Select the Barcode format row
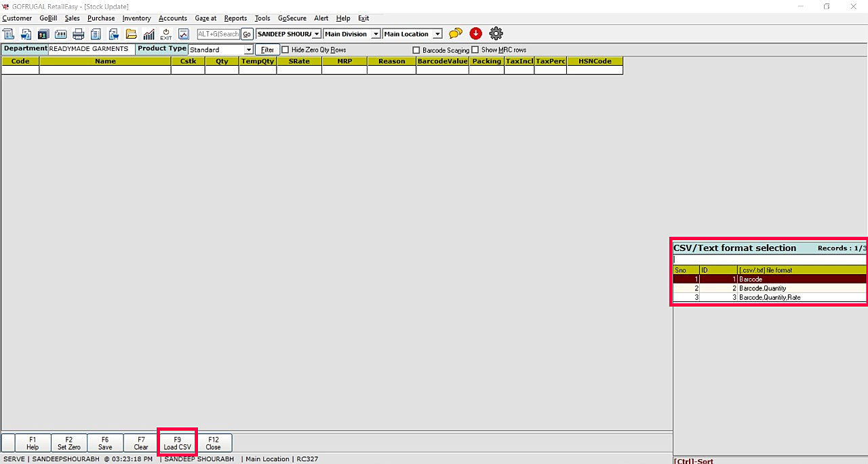868x464 pixels. click(x=770, y=279)
